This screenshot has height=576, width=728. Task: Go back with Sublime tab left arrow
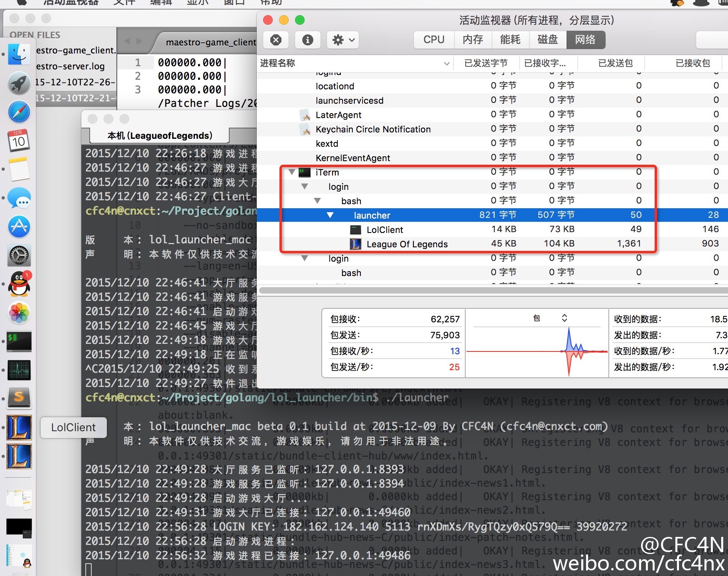[x=127, y=41]
